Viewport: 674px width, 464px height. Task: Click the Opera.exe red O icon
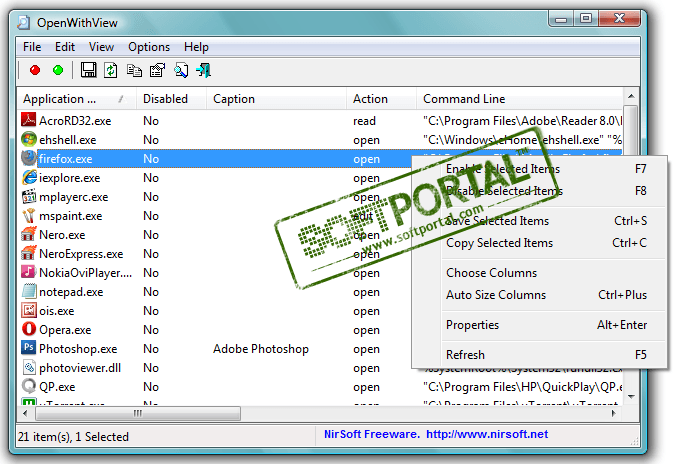28,329
